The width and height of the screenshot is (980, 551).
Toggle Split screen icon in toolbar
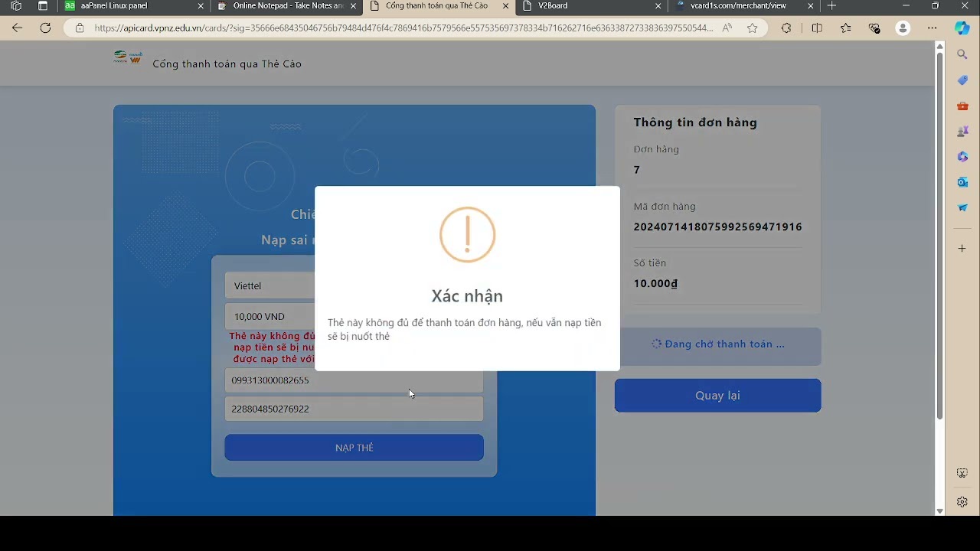817,28
